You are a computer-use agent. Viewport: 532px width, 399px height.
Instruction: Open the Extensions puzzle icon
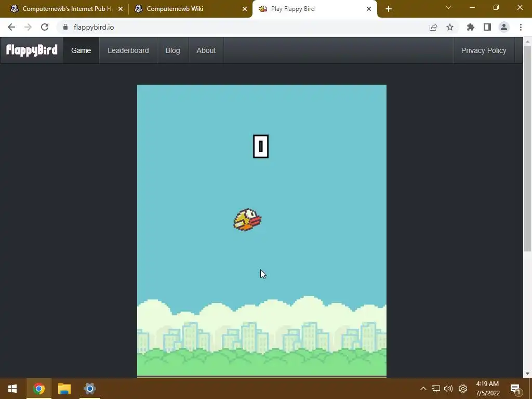[471, 27]
